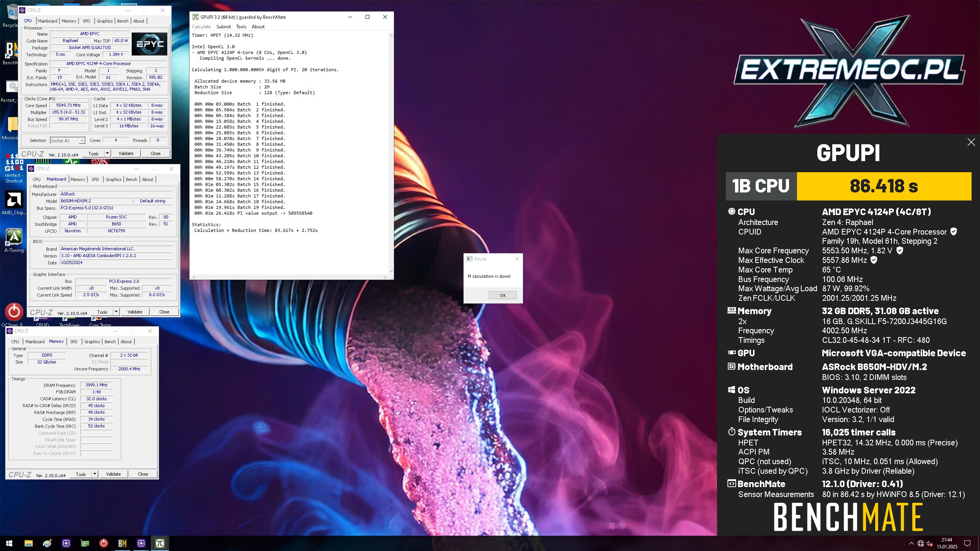Open File Explorer from taskbar
Image resolution: width=980 pixels, height=551 pixels.
coord(28,543)
